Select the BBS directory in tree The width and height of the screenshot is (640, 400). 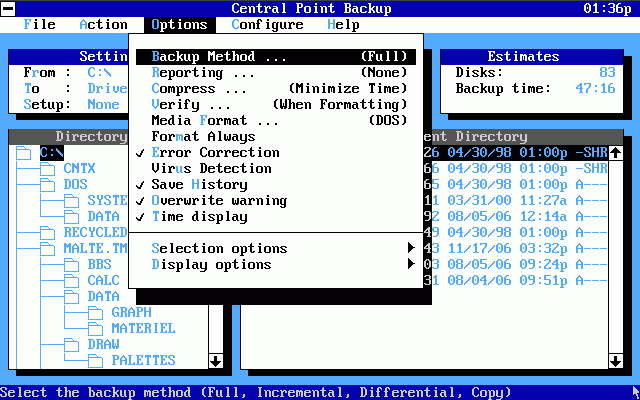pos(100,264)
